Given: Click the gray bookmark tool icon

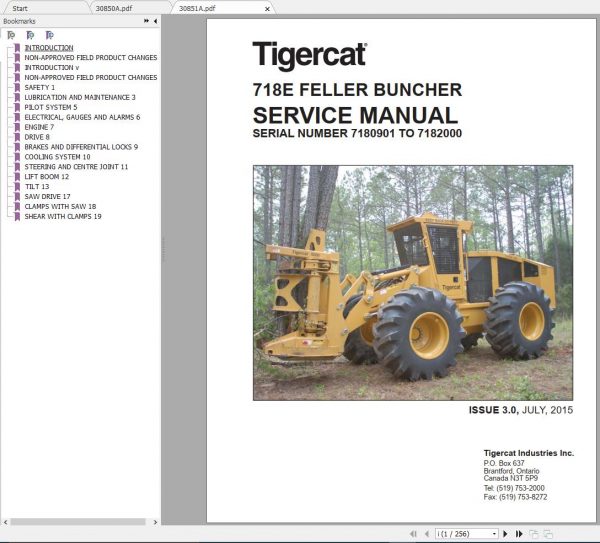Looking at the screenshot, I should [11, 35].
